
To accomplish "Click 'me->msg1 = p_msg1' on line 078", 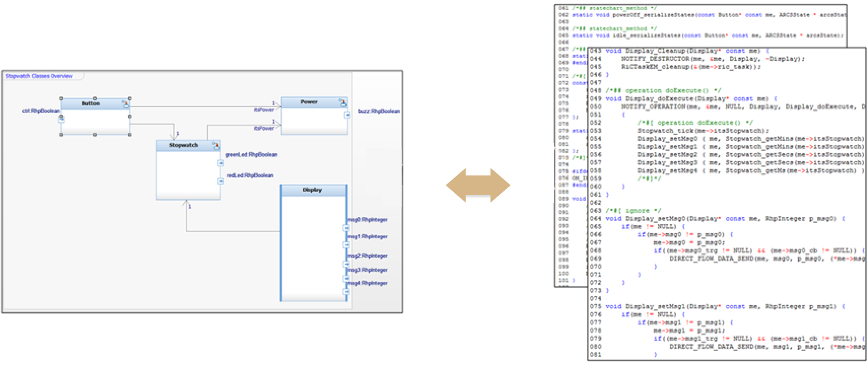I will point(689,331).
